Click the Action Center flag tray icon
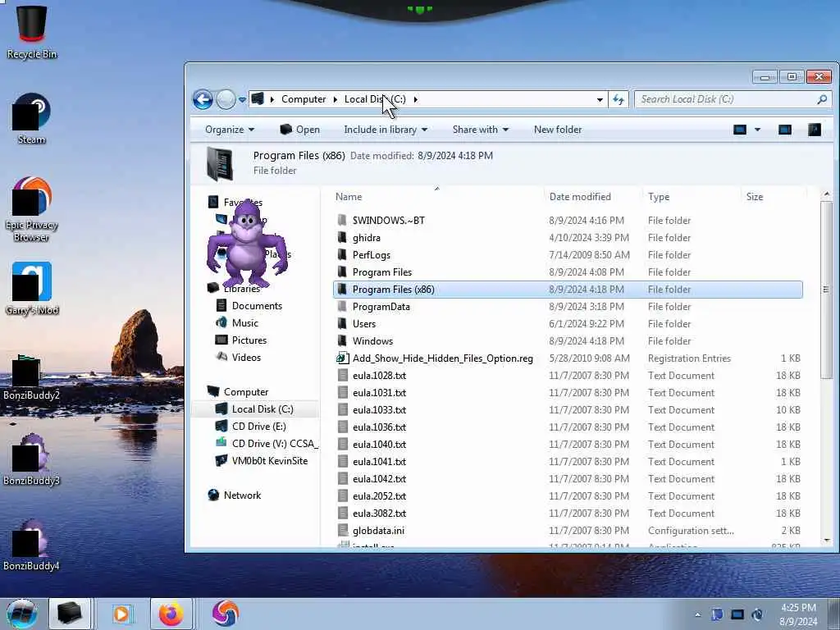The image size is (840, 630). [x=717, y=614]
